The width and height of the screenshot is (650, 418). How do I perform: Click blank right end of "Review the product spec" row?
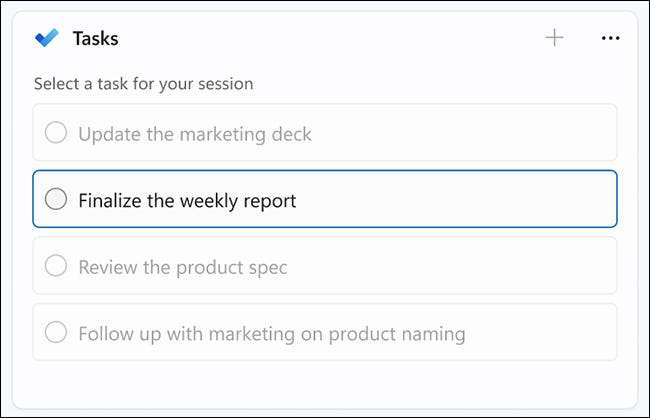coord(540,266)
